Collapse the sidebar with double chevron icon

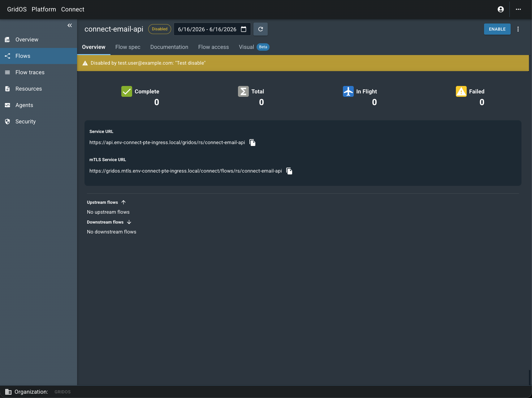click(x=70, y=25)
